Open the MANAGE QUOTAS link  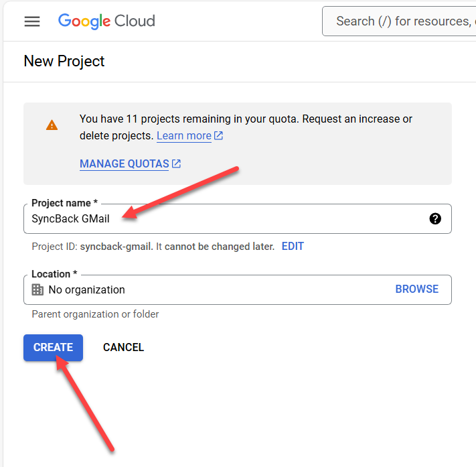click(x=125, y=163)
